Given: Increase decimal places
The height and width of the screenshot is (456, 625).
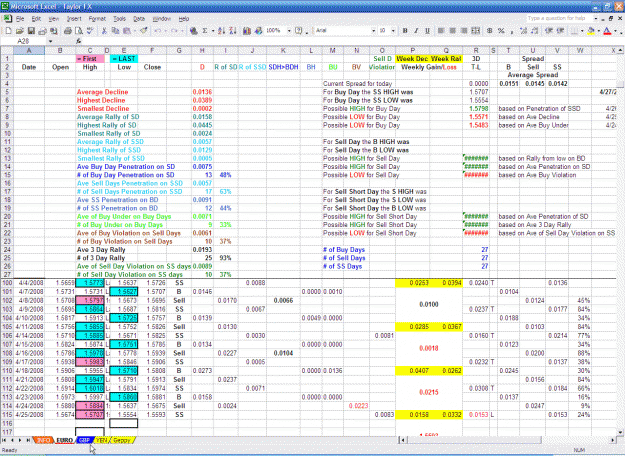Looking at the screenshot, I should pyautogui.click(x=523, y=31).
